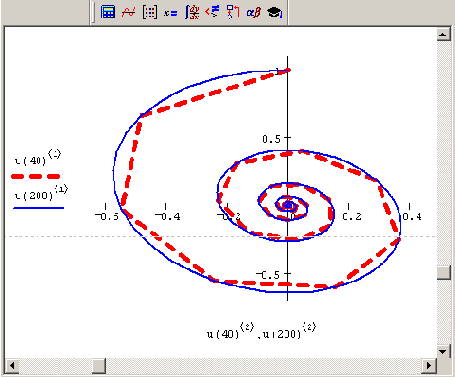
Task: Click the horizontal scrollbar thumb
Action: [99, 366]
